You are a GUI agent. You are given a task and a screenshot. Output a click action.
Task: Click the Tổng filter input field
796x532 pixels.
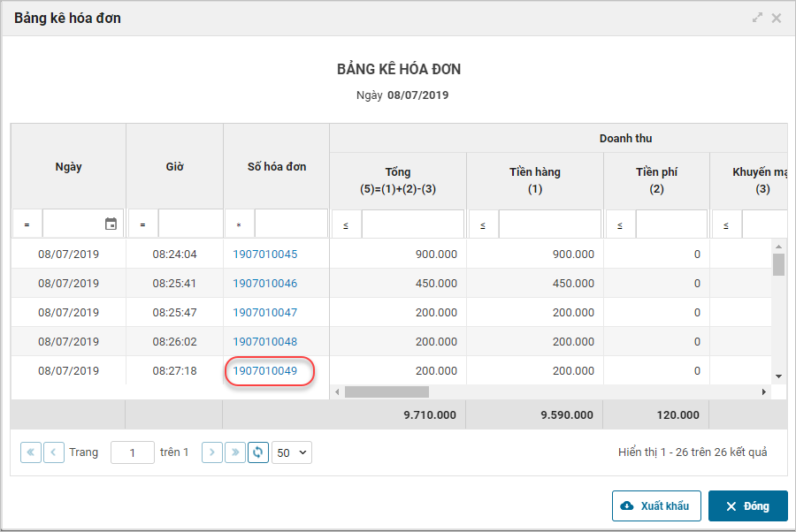(413, 224)
